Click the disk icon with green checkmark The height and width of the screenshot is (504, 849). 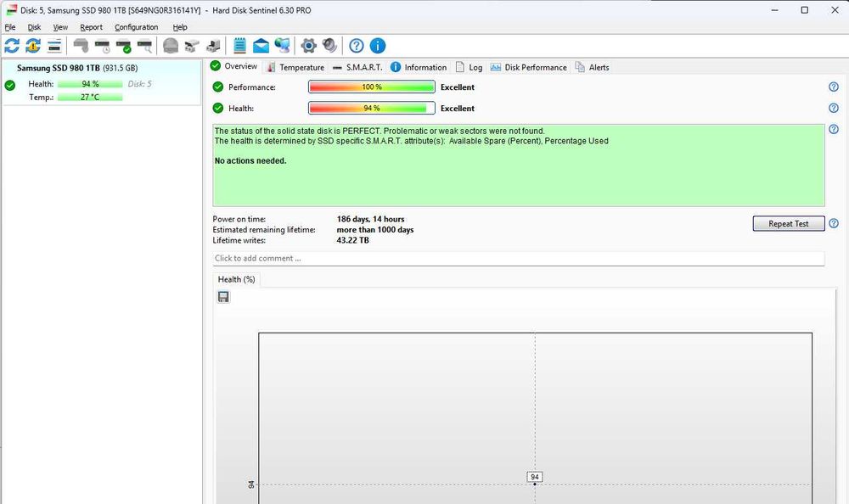pyautogui.click(x=123, y=46)
